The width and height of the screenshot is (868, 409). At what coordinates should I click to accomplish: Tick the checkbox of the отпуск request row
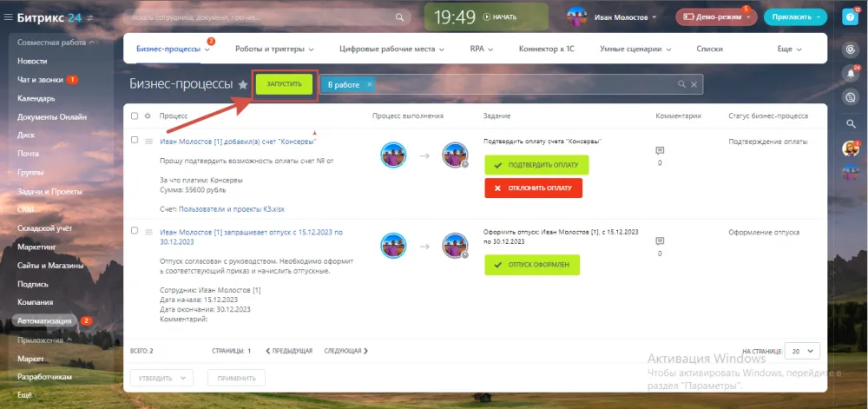pyautogui.click(x=135, y=230)
